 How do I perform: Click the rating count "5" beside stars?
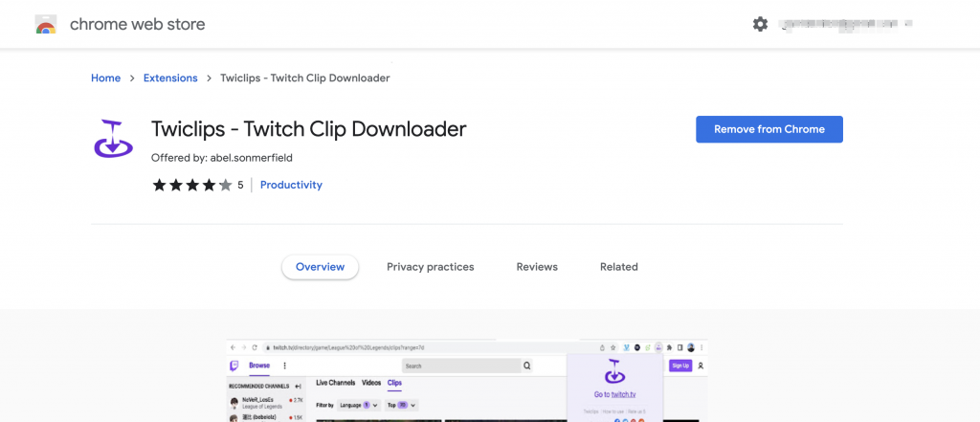(240, 185)
